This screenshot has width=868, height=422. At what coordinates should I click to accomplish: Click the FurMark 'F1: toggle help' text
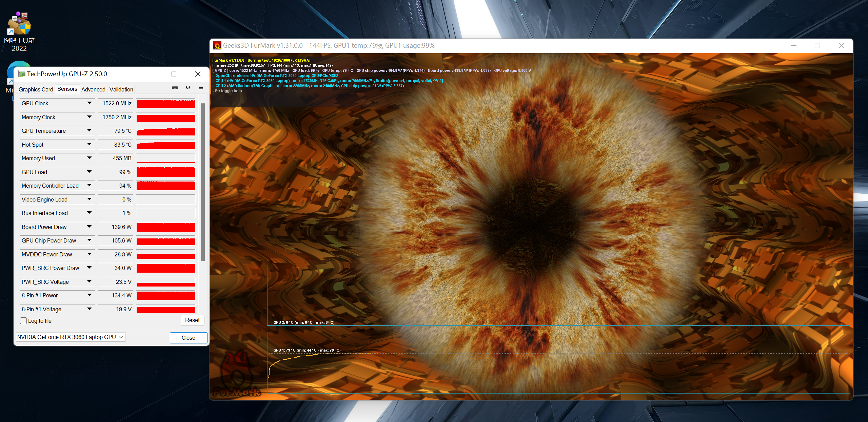[228, 91]
